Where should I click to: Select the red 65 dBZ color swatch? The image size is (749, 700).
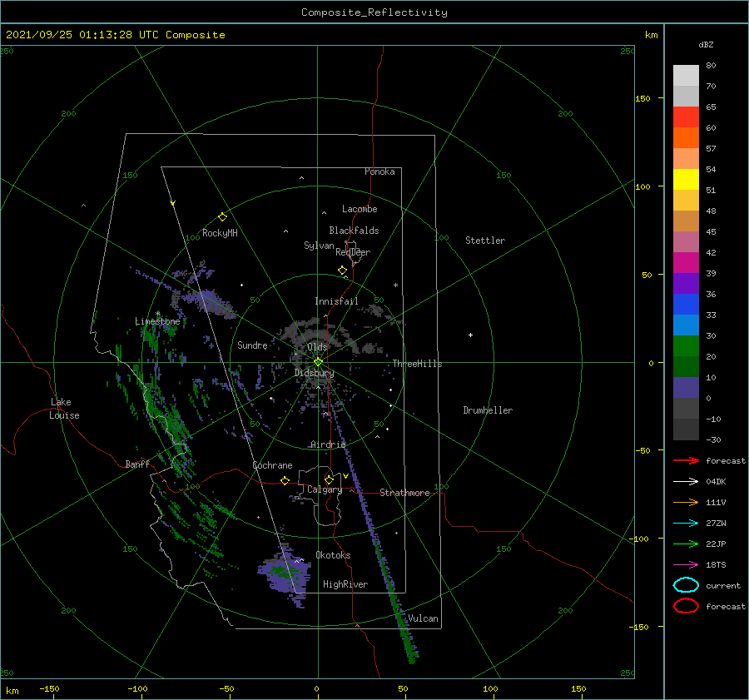click(x=686, y=117)
